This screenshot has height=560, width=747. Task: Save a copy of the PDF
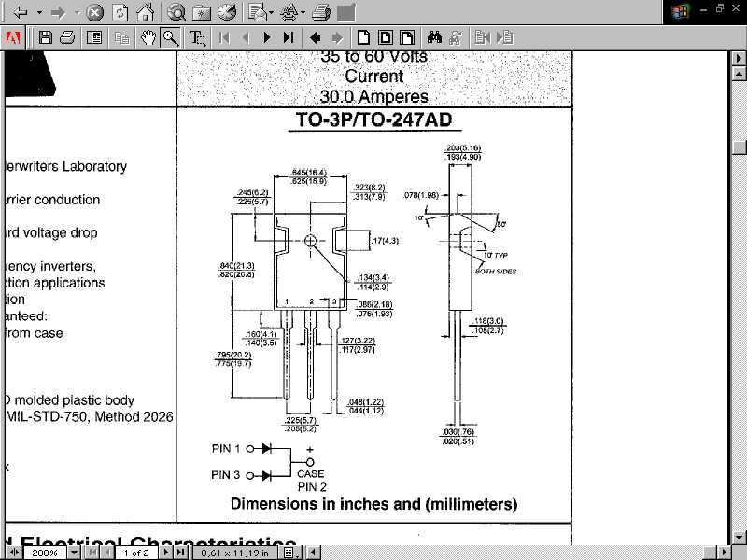[45, 37]
